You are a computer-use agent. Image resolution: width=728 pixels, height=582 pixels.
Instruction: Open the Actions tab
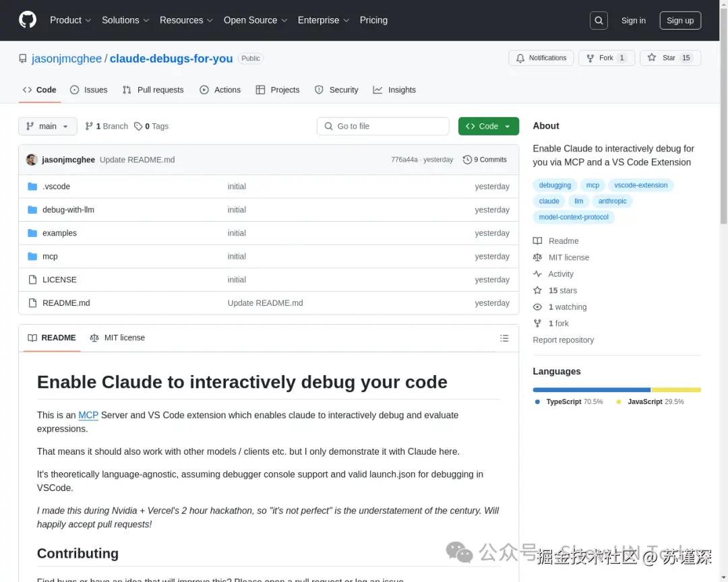220,90
